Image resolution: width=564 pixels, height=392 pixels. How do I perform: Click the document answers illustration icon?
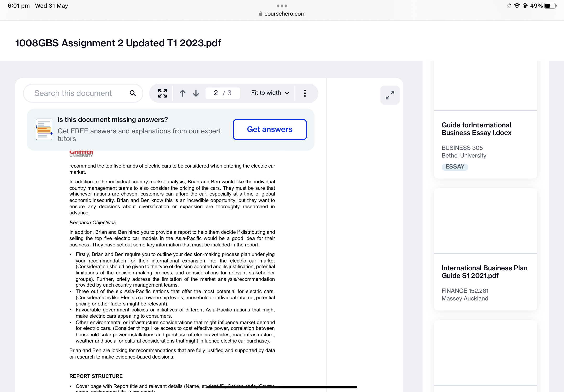tap(44, 129)
